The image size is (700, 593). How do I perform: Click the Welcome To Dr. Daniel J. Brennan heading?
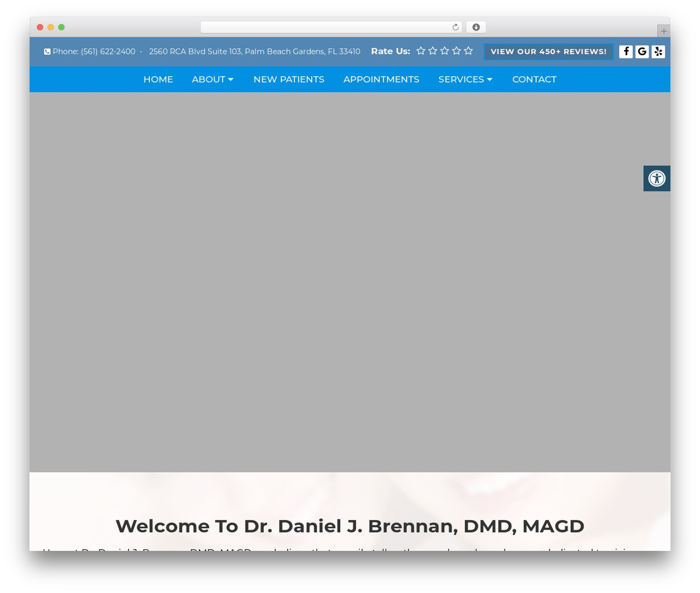pyautogui.click(x=350, y=526)
